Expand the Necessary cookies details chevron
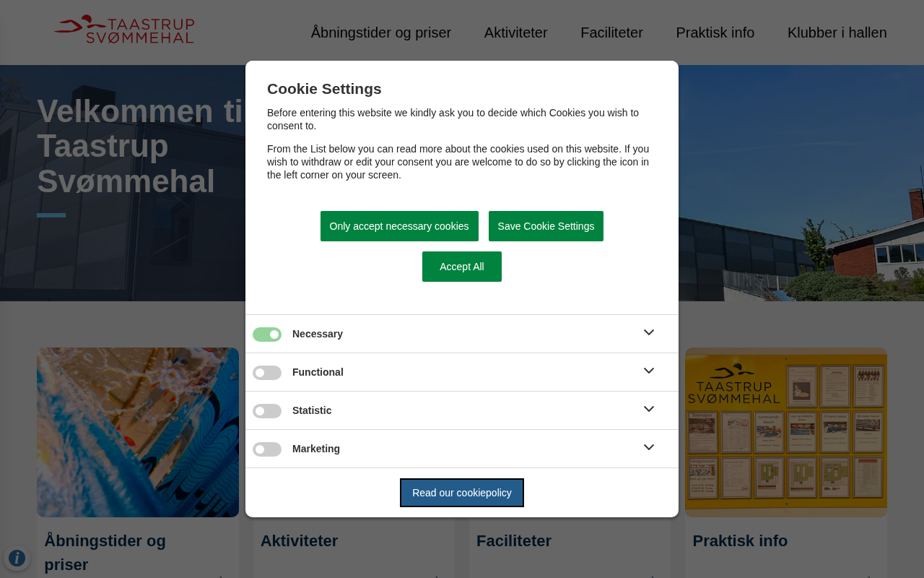The width and height of the screenshot is (924, 578). 649,332
